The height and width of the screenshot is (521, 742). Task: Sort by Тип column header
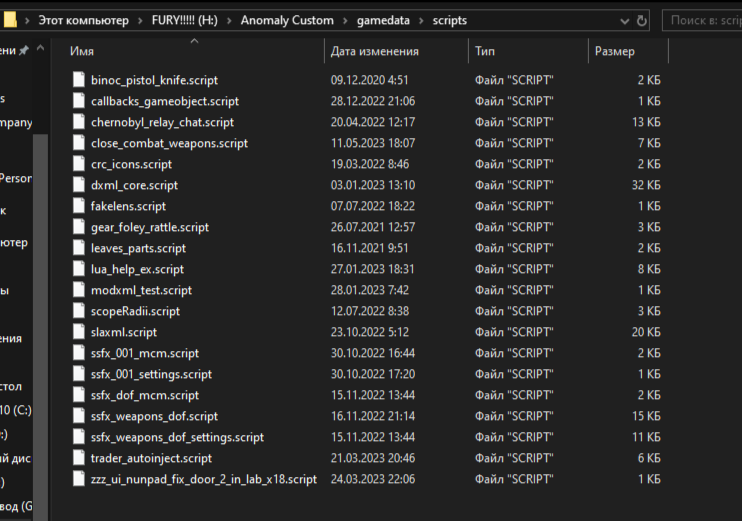[485, 51]
